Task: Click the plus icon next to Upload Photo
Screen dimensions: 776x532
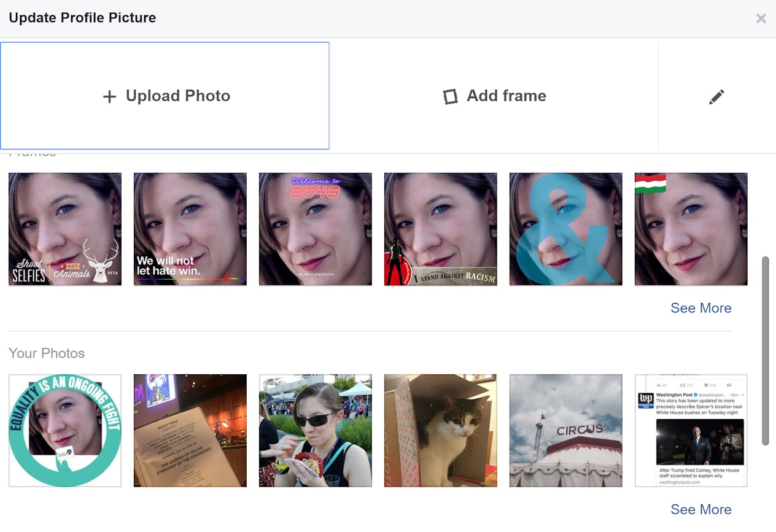Action: 109,96
